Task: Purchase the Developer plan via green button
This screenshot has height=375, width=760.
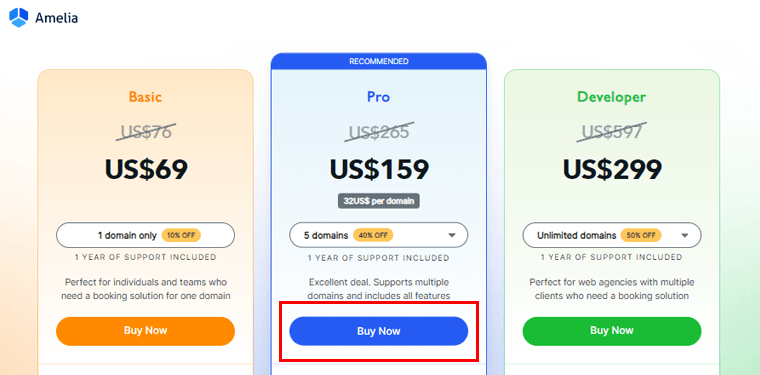Action: tap(612, 331)
